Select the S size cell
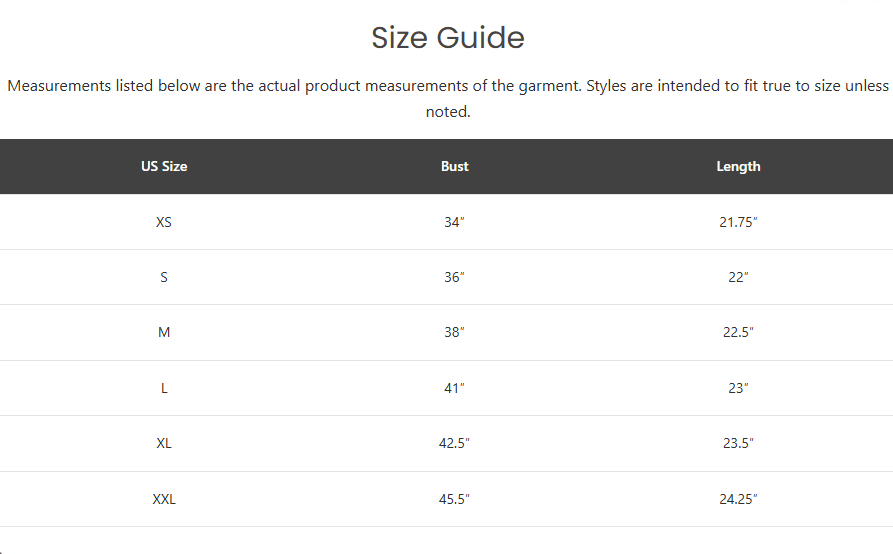Screen dimensions: 893x554 (x=164, y=277)
